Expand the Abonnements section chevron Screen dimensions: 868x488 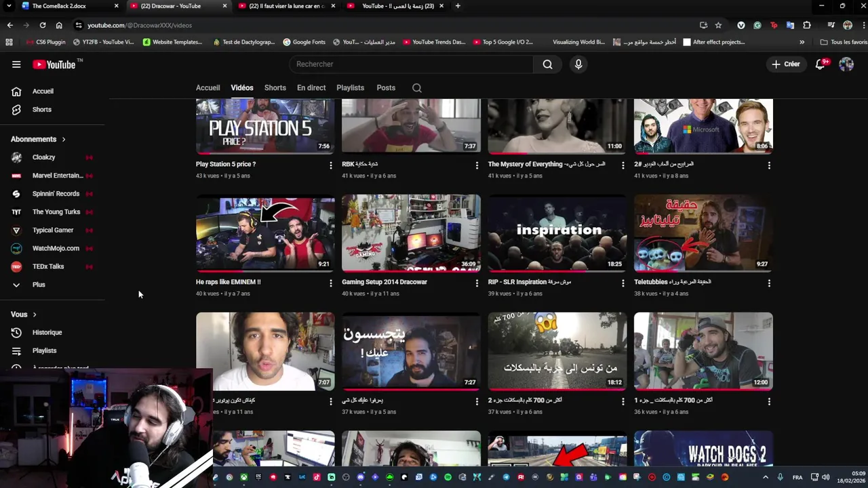64,140
